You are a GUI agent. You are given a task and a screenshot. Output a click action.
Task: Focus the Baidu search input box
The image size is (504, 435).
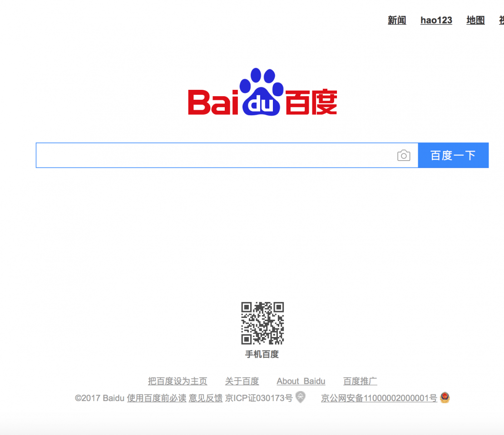(x=227, y=156)
